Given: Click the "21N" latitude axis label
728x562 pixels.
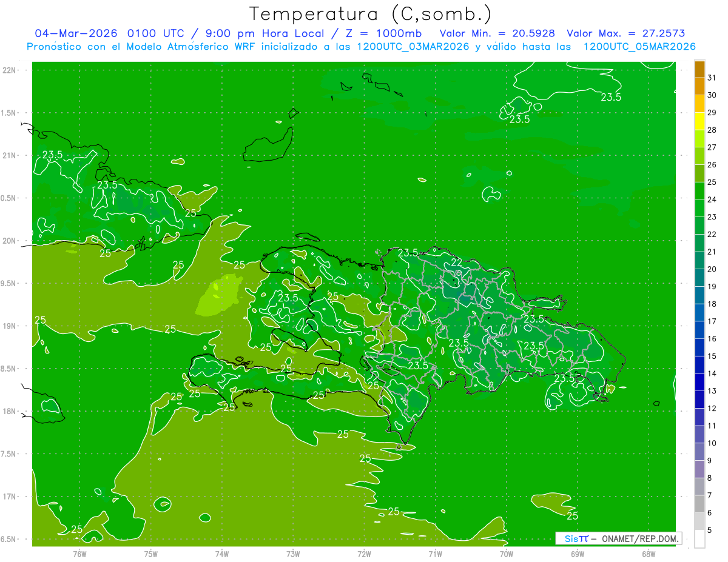Looking at the screenshot, I should click(x=10, y=155).
